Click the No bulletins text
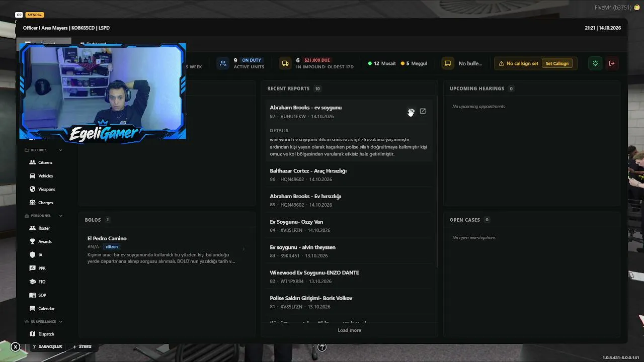Screen dimensions: 644x362 pyautogui.click(x=470, y=63)
